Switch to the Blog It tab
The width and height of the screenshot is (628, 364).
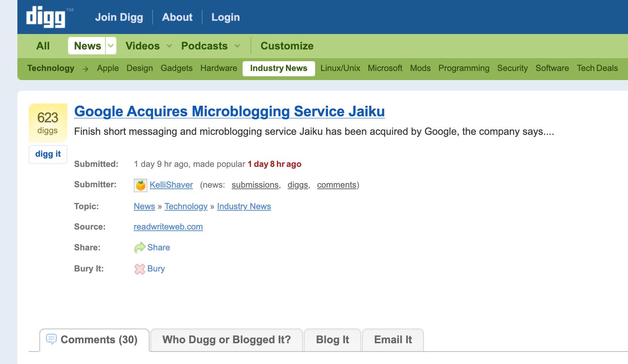pyautogui.click(x=333, y=340)
